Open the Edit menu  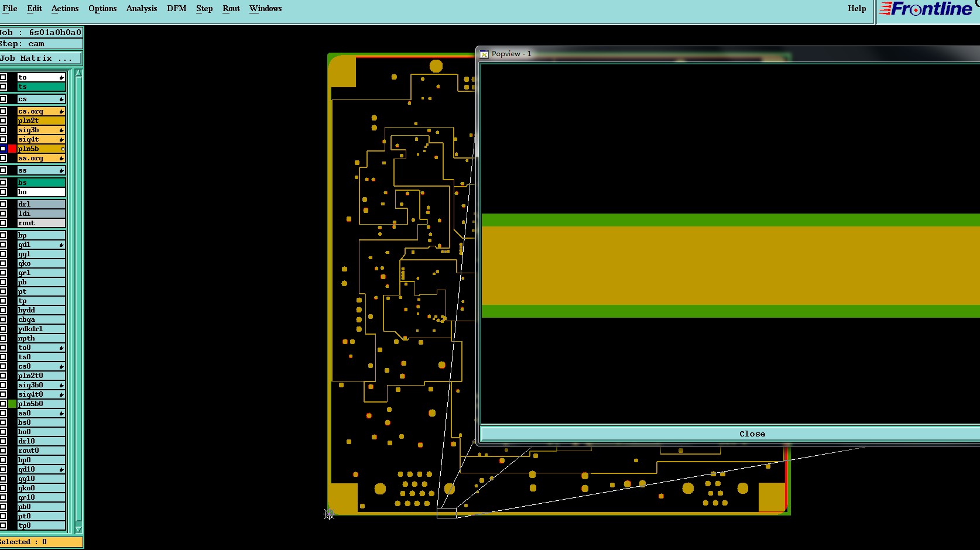(x=35, y=8)
